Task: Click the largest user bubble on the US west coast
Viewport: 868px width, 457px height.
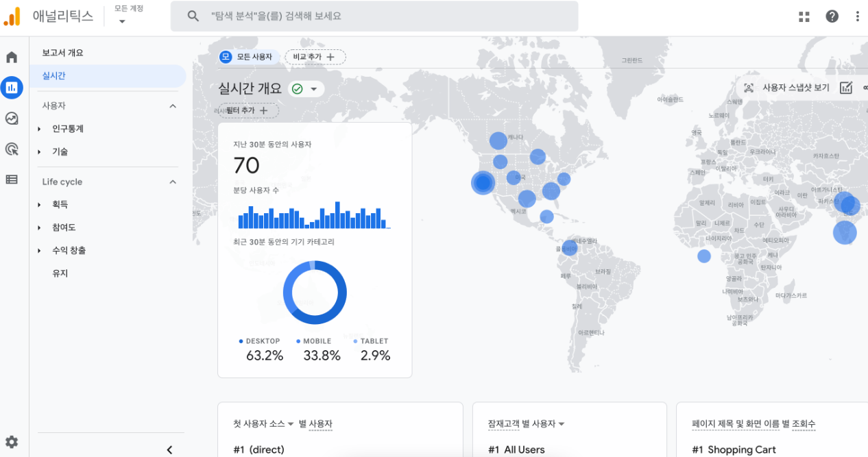Action: coord(483,183)
